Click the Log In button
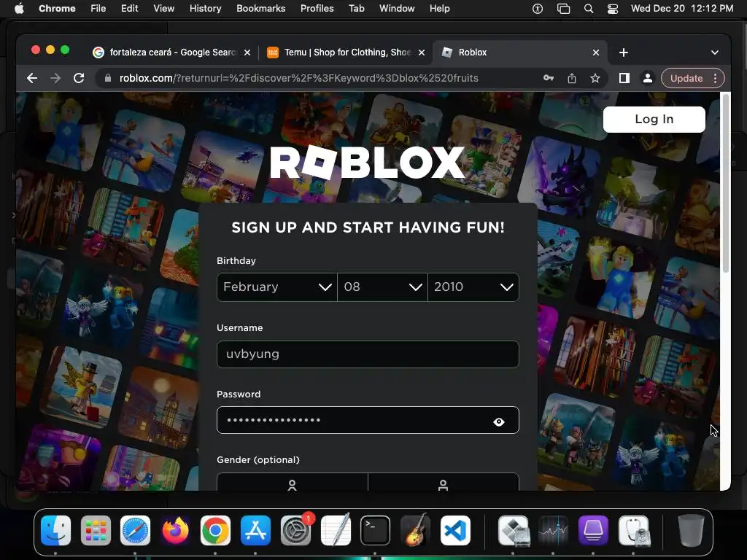 tap(654, 119)
